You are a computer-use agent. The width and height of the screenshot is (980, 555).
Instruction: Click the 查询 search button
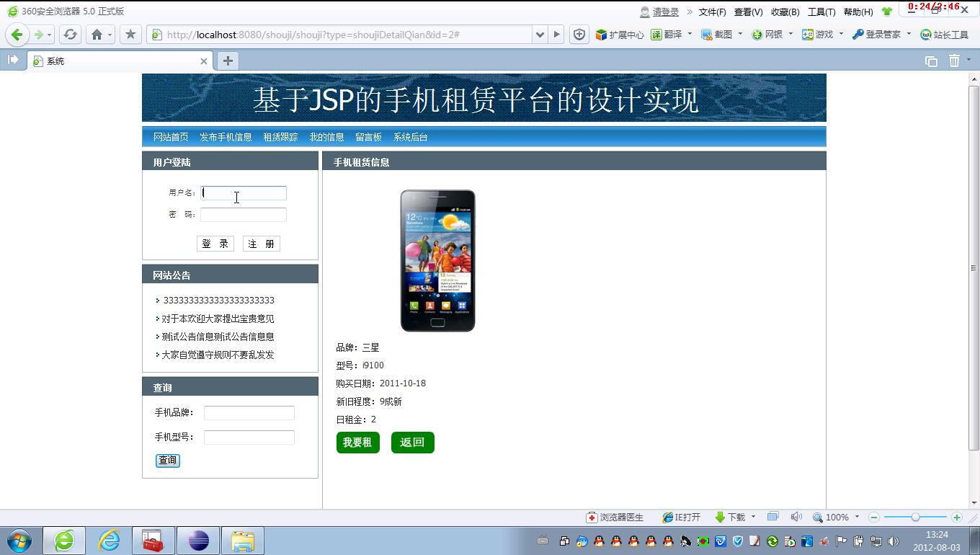(x=168, y=461)
